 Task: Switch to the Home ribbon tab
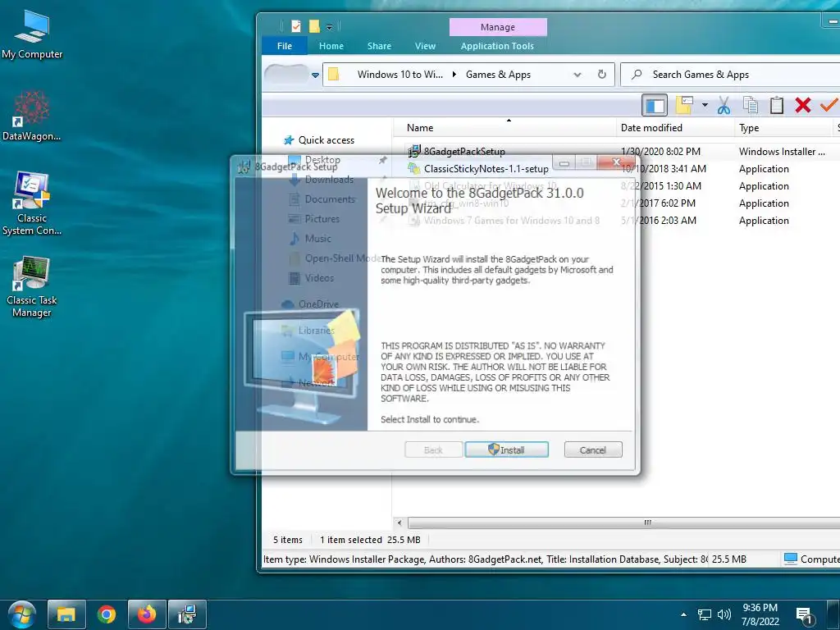[331, 46]
